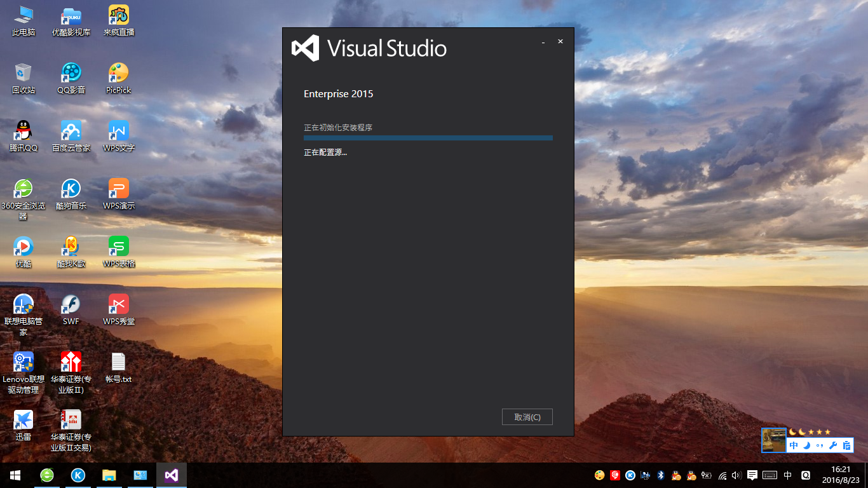
Task: Click the rightmost clipboard-style icon on IME bar
Action: point(846,446)
